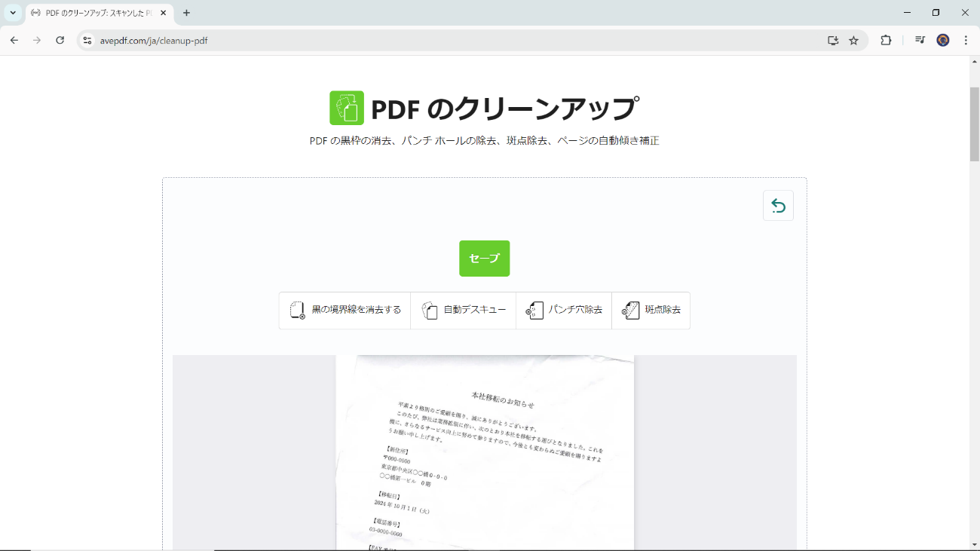Click the scanned document preview page
The height and width of the screenshot is (551, 980).
pos(485,452)
